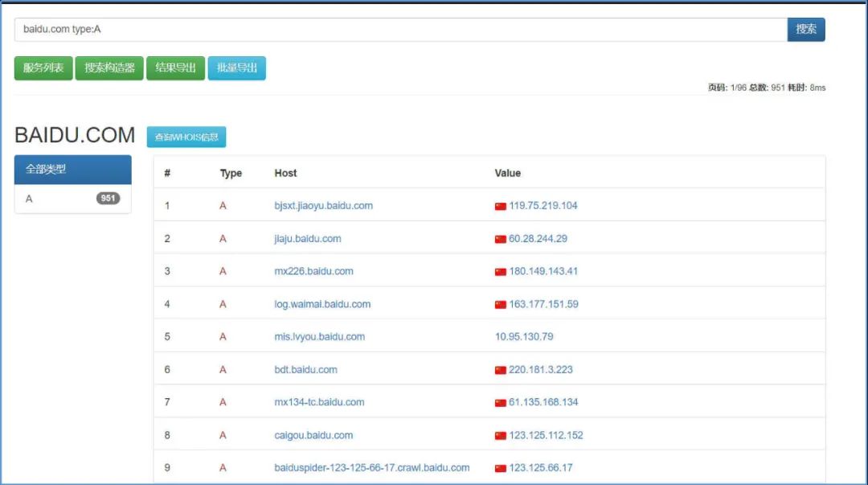868x485 pixels.
Task: Click IP address 60.28.244.29
Action: (x=538, y=239)
